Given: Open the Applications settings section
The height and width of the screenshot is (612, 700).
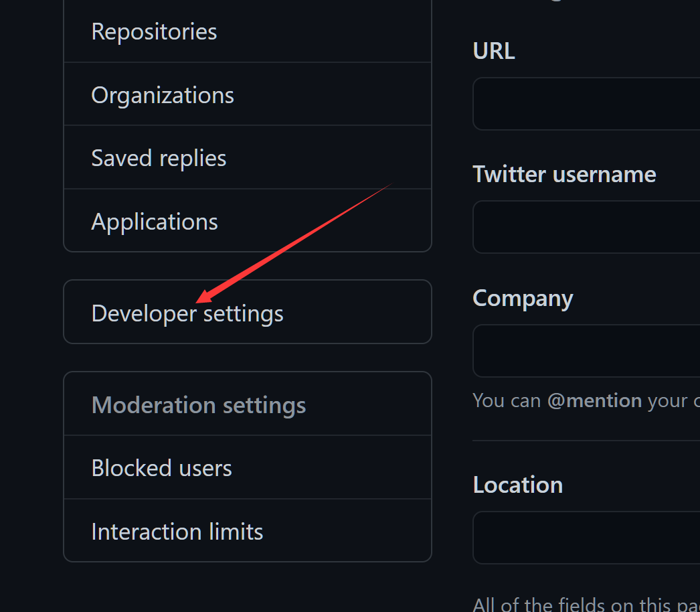Looking at the screenshot, I should pos(155,222).
